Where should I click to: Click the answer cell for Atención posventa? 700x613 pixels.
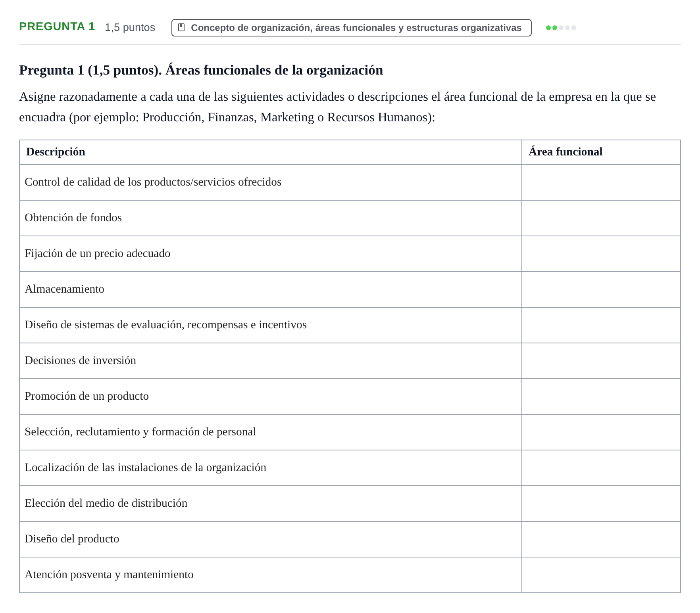coord(601,575)
